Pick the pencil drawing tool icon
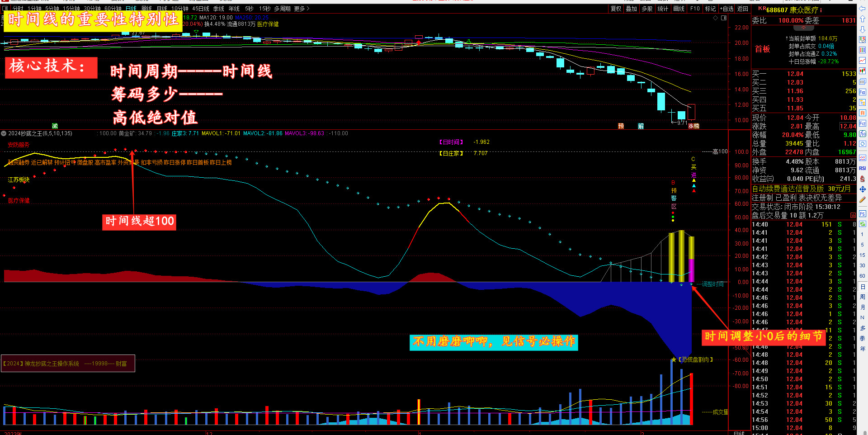The height and width of the screenshot is (435, 868). click(x=863, y=199)
